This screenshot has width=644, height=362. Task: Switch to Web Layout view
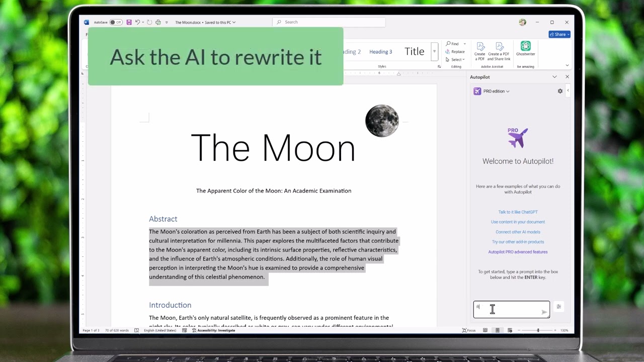[x=510, y=330]
